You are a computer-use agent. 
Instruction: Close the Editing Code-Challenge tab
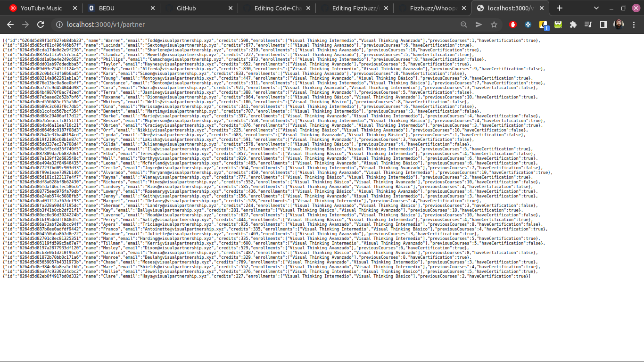pos(308,8)
